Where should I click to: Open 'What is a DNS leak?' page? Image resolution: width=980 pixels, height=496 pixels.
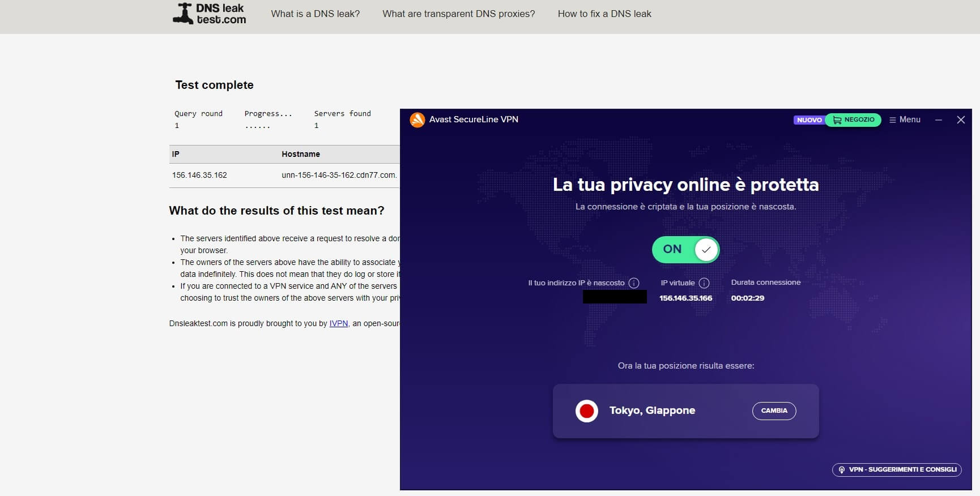tap(316, 14)
